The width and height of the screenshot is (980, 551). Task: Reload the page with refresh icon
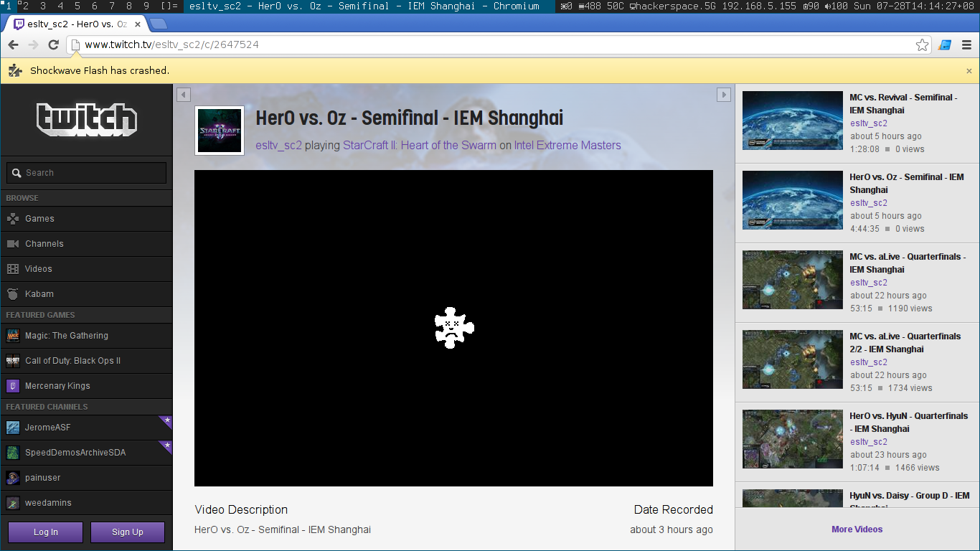(x=53, y=44)
